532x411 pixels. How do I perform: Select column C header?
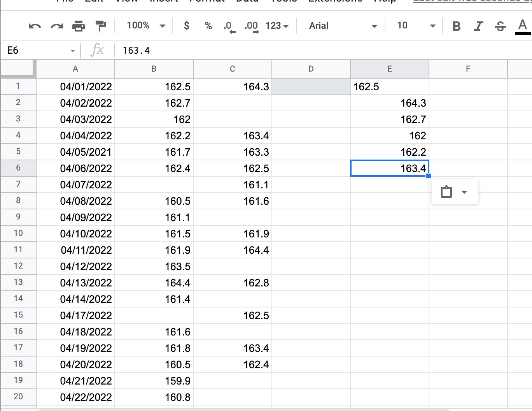click(232, 69)
